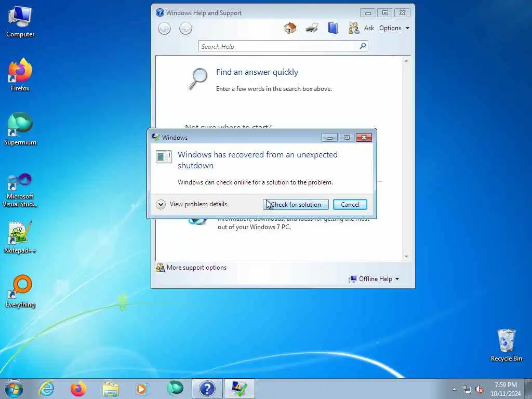Click the Help window scroll up arrow

pos(406,61)
